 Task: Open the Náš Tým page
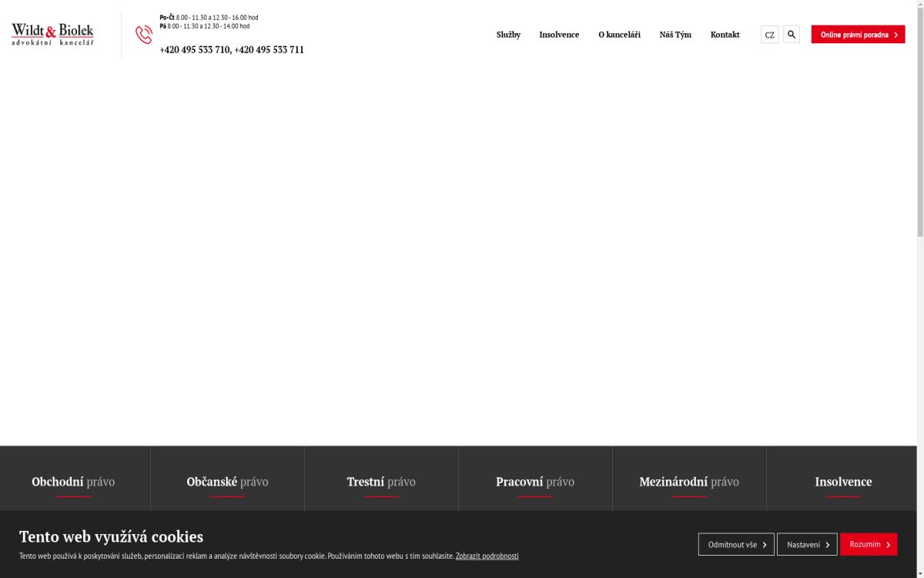(x=675, y=35)
